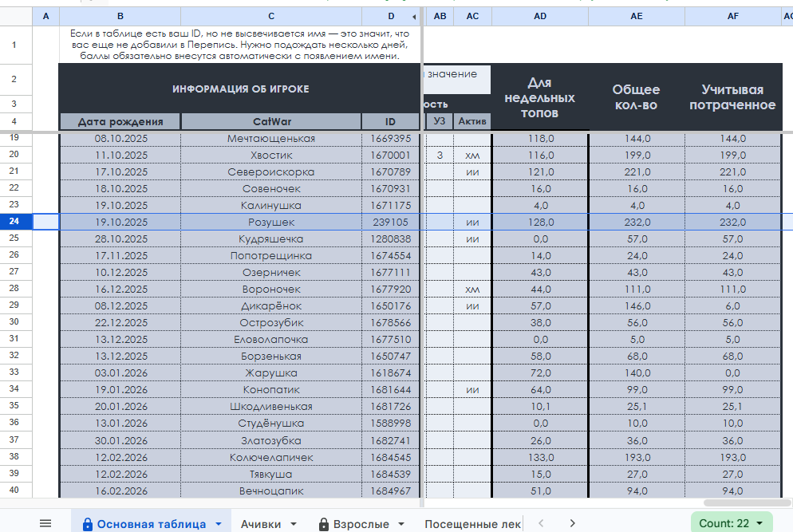Select the CatWar column title cell
The height and width of the screenshot is (532, 793).
tap(271, 121)
